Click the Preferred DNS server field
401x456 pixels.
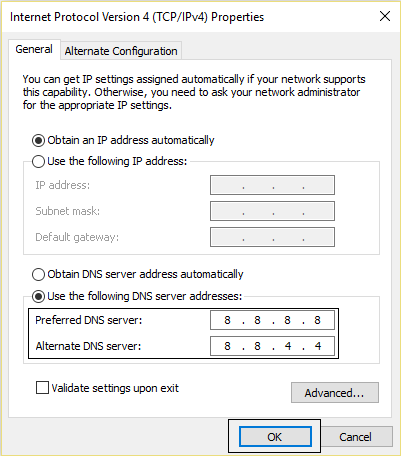pyautogui.click(x=272, y=320)
